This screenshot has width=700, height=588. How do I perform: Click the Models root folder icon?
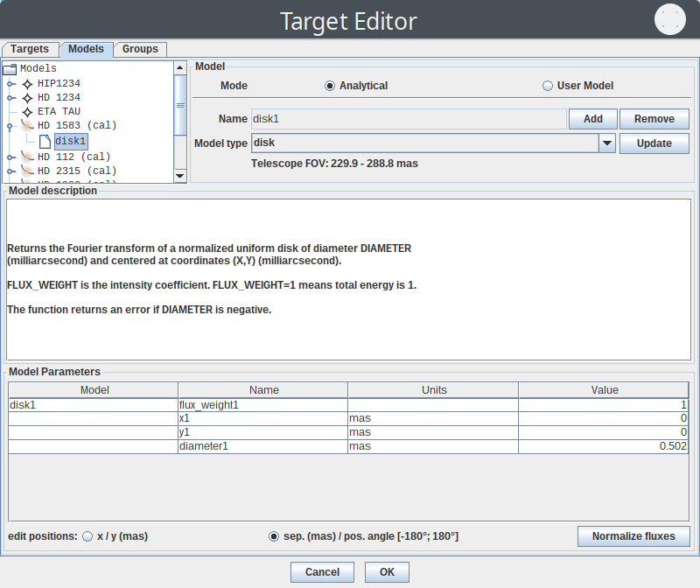coord(10,68)
